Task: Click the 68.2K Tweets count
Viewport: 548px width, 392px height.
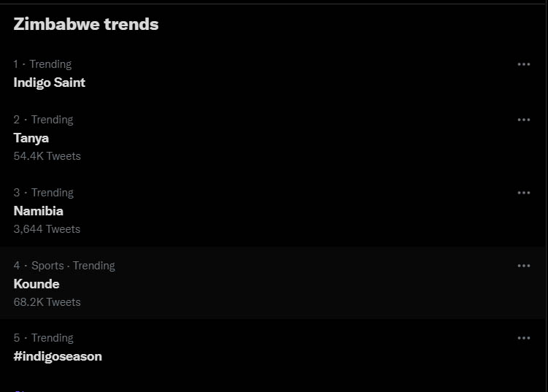Action: 47,302
